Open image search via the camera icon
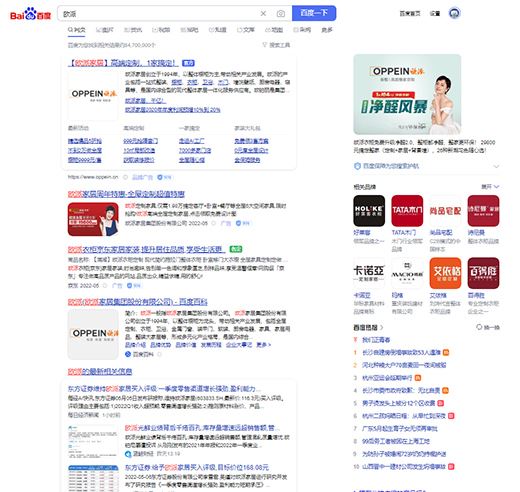This screenshot has width=520, height=492. click(x=281, y=13)
